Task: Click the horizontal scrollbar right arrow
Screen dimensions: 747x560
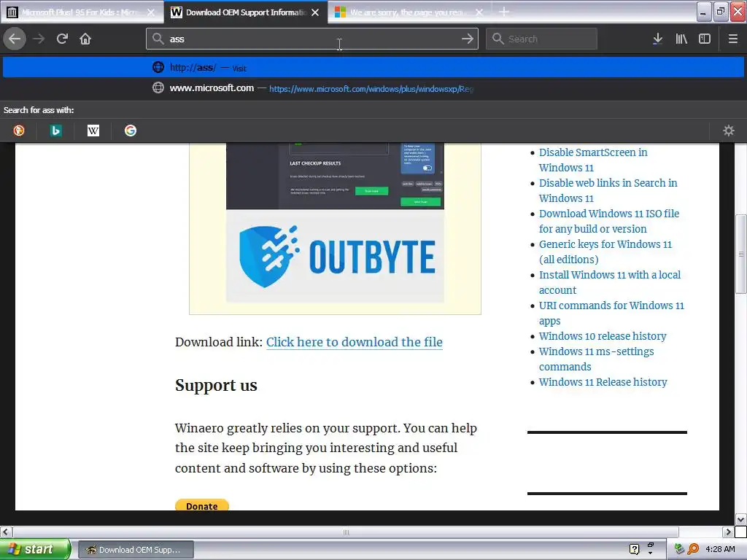Action: tap(728, 532)
